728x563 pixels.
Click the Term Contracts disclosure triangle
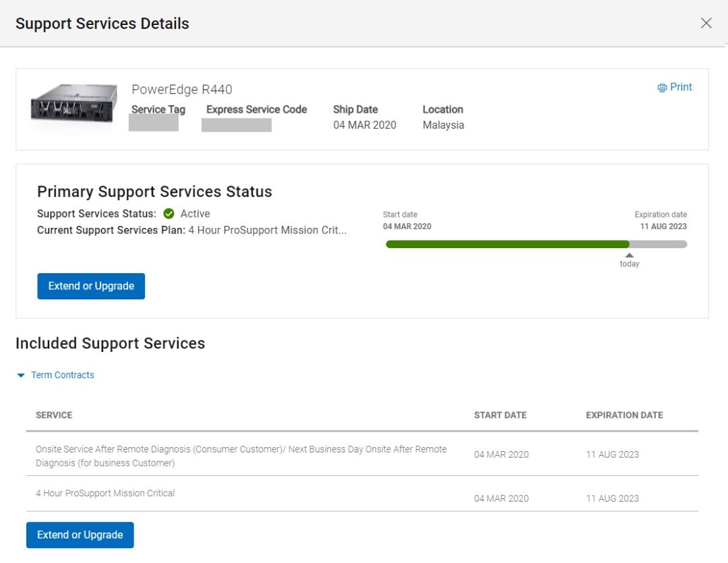tap(20, 375)
